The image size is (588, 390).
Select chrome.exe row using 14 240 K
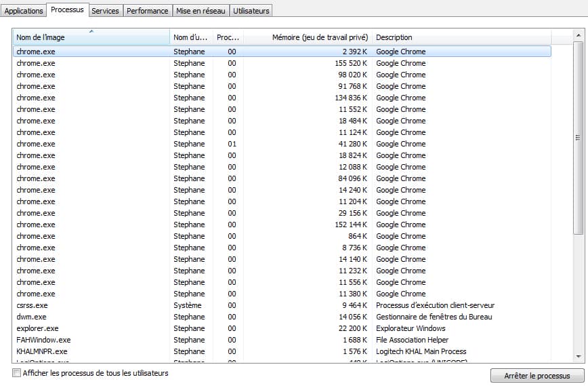pos(282,190)
